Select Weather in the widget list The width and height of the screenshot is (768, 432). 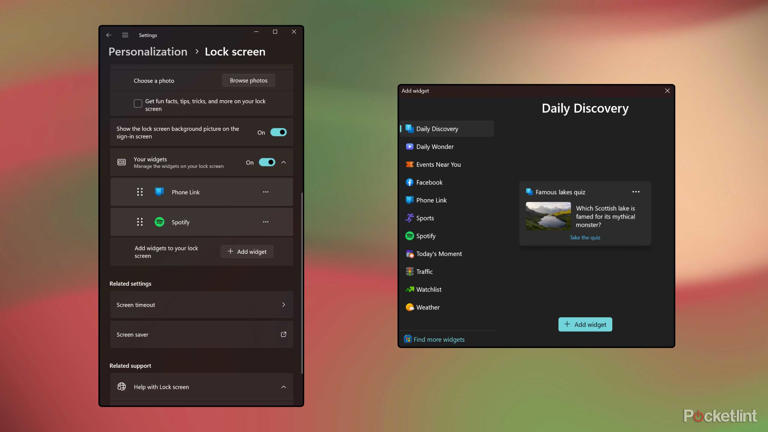[428, 308]
